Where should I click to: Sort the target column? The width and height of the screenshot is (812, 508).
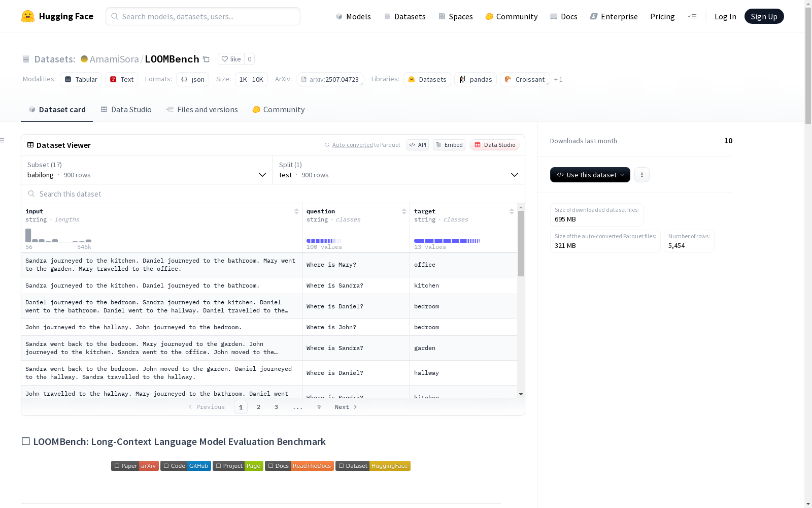tap(512, 211)
